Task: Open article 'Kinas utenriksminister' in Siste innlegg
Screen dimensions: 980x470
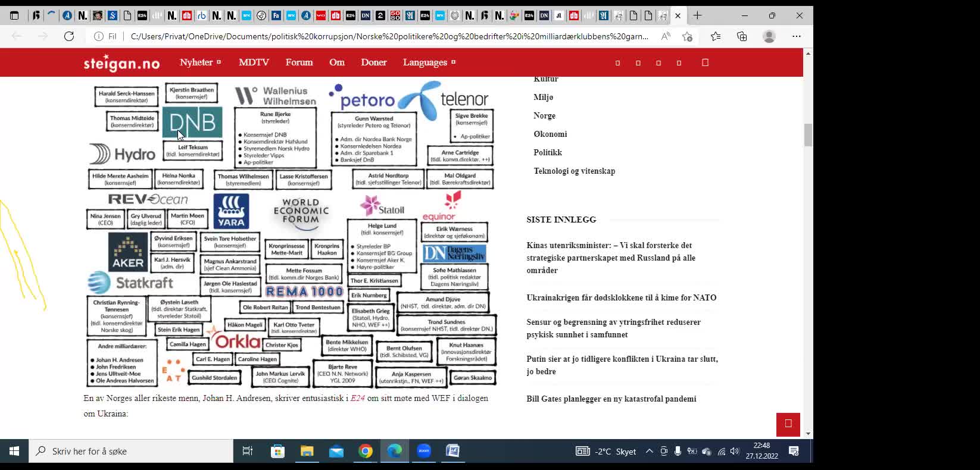Action: 611,258
